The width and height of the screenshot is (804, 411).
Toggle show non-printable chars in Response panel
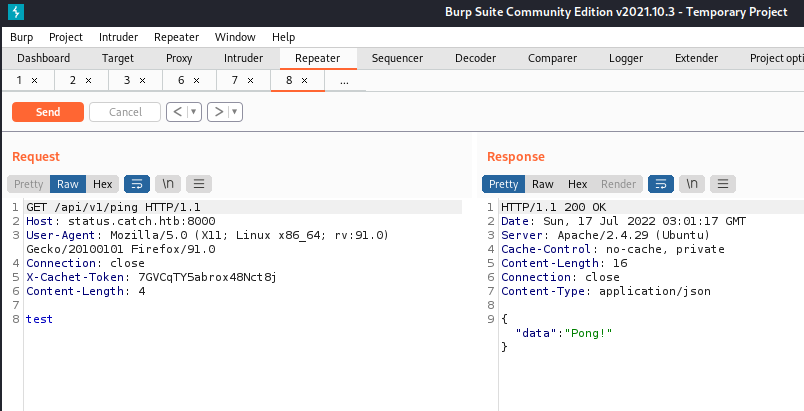click(692, 184)
